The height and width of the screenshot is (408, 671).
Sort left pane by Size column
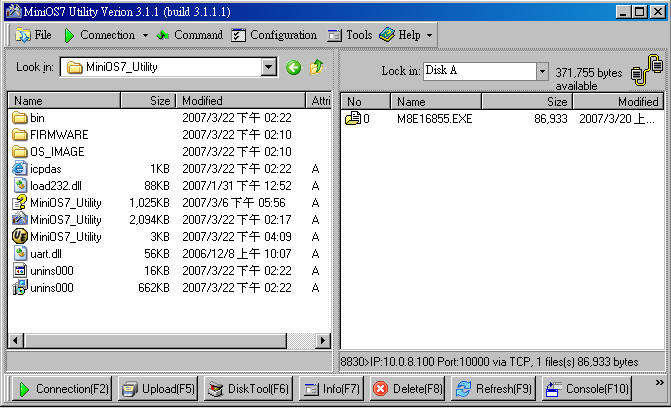coord(148,101)
